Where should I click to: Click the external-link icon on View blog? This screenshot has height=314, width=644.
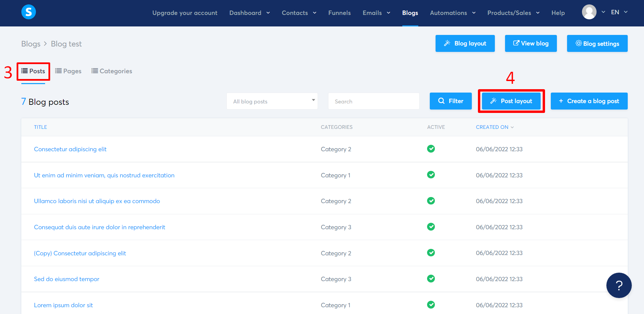pos(516,43)
